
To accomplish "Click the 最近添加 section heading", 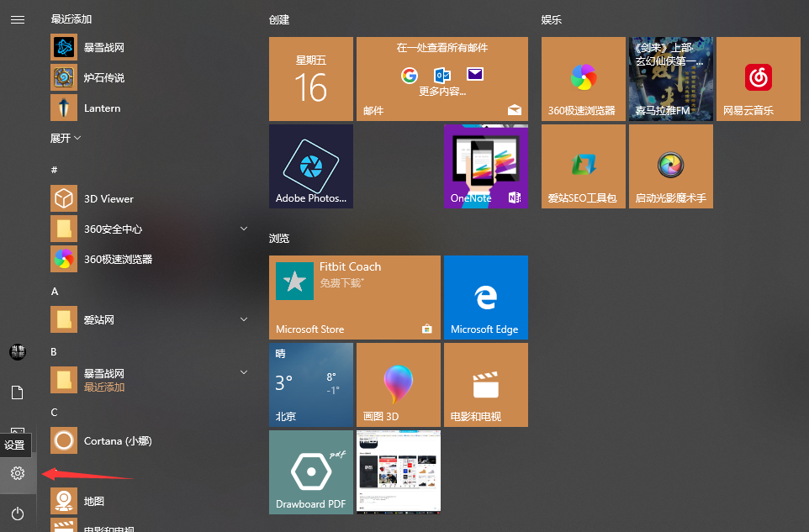I will pos(71,19).
